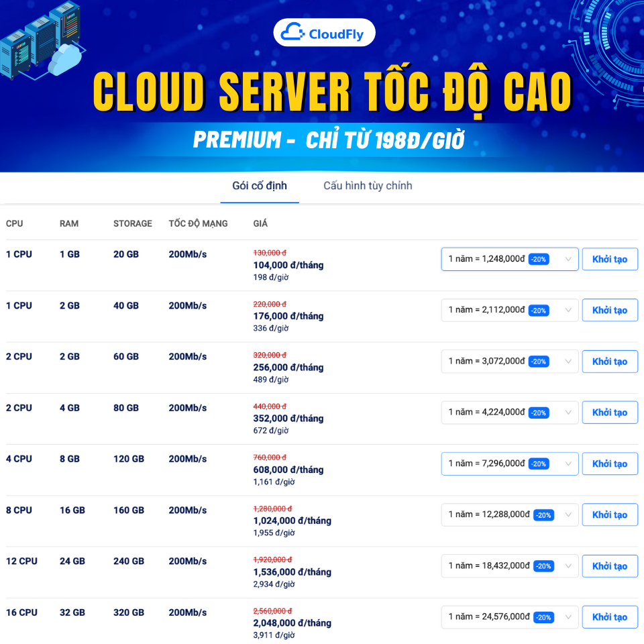Click the 4 CPU cell

coord(19,459)
